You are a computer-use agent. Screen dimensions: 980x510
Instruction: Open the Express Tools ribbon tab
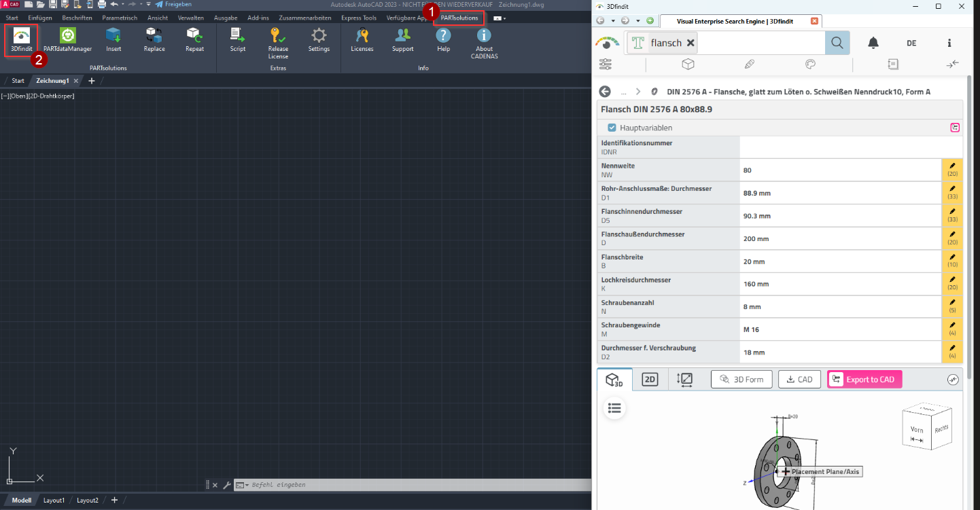click(359, 18)
